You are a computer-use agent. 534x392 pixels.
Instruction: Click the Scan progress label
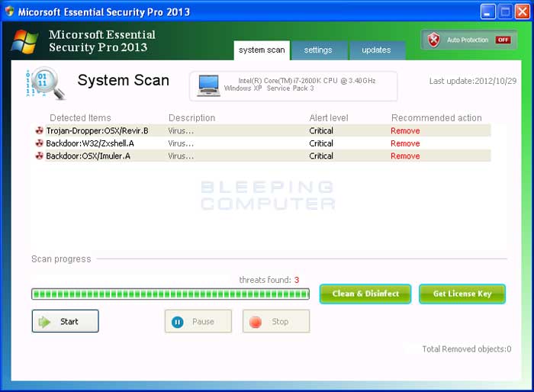tap(61, 259)
